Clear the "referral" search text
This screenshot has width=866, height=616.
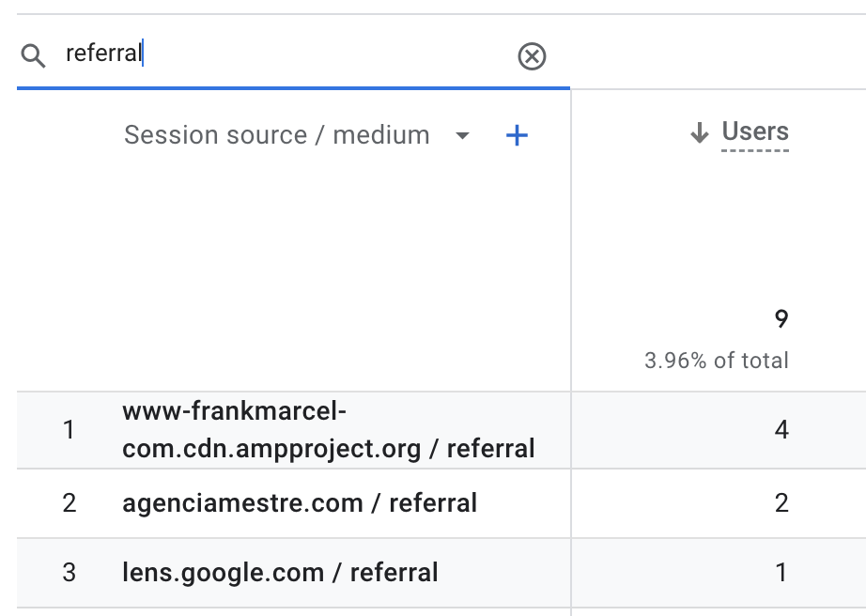click(x=532, y=57)
